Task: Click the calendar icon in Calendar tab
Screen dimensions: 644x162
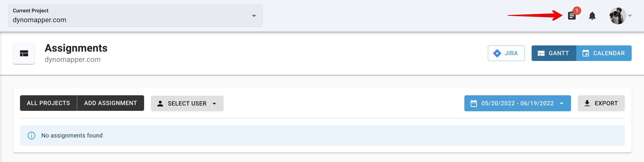Action: point(585,53)
